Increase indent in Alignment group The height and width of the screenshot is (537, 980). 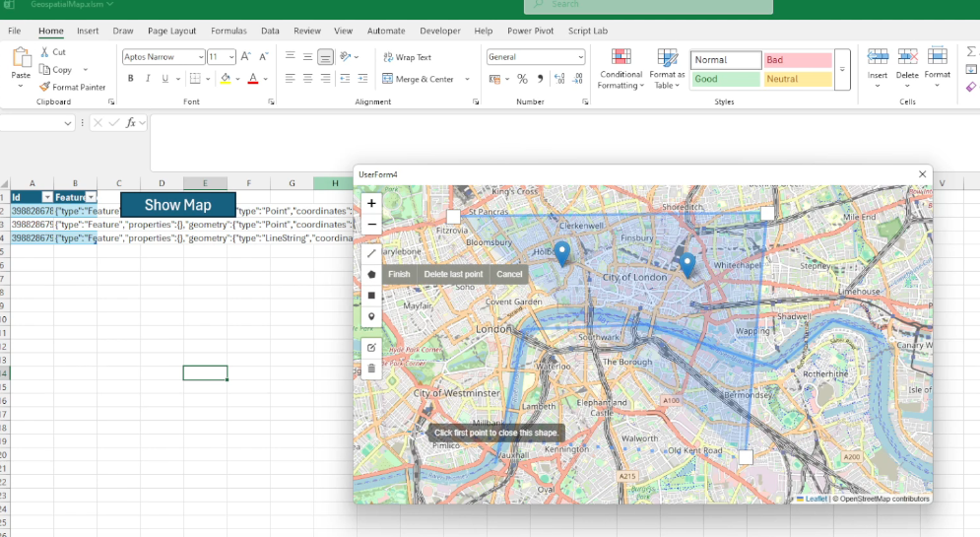[x=362, y=79]
